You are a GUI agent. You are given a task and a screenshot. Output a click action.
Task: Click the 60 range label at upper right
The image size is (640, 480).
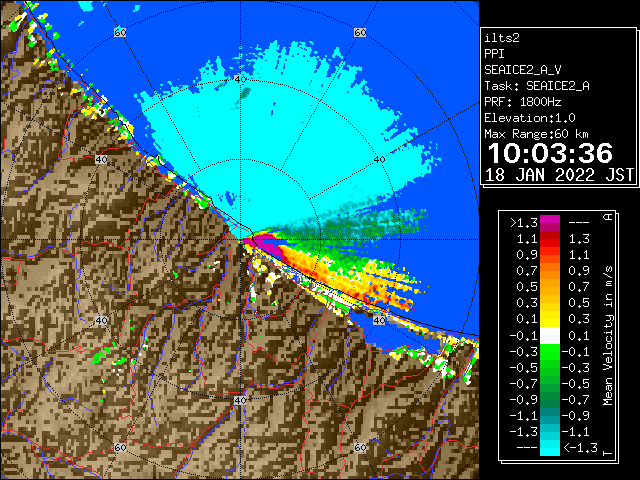360,32
